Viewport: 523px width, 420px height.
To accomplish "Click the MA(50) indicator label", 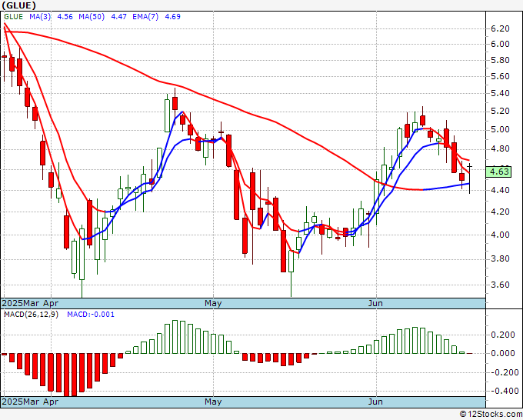I will coord(92,17).
